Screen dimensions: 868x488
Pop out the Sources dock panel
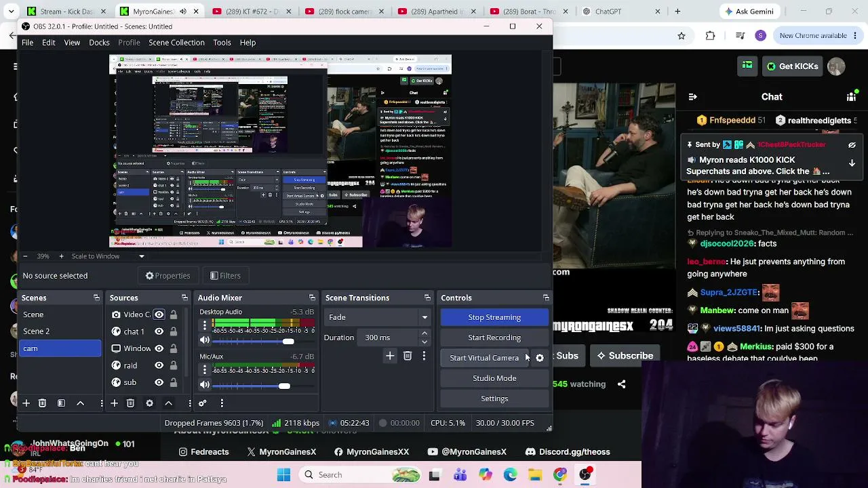(x=184, y=298)
